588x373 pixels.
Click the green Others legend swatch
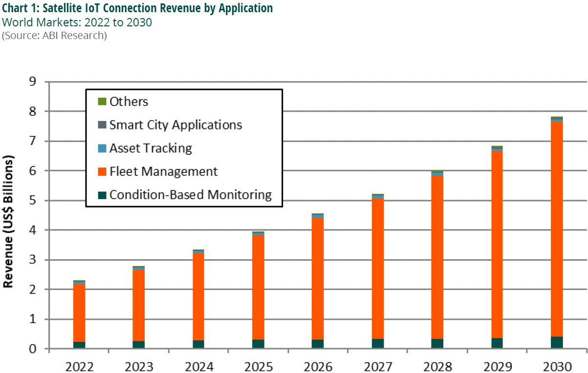pos(102,102)
